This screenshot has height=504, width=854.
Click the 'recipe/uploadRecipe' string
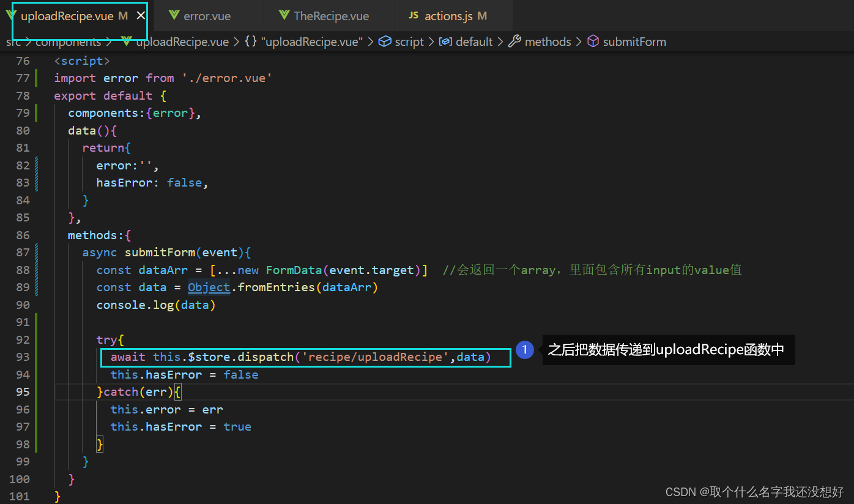376,357
